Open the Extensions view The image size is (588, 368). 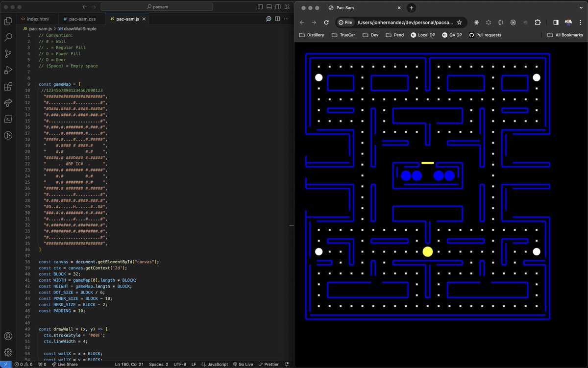[x=8, y=87]
